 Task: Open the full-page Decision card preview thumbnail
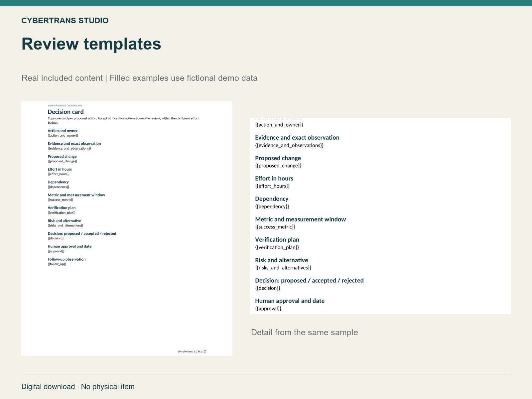click(127, 228)
